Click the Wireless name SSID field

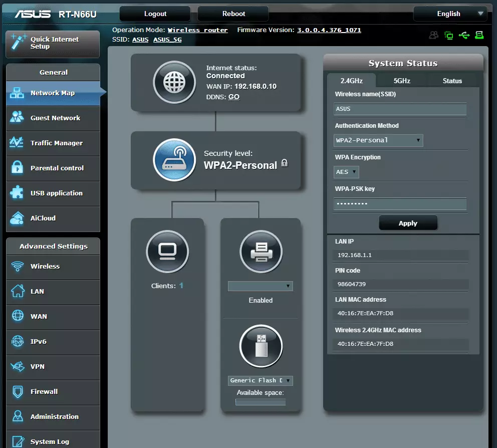click(400, 109)
